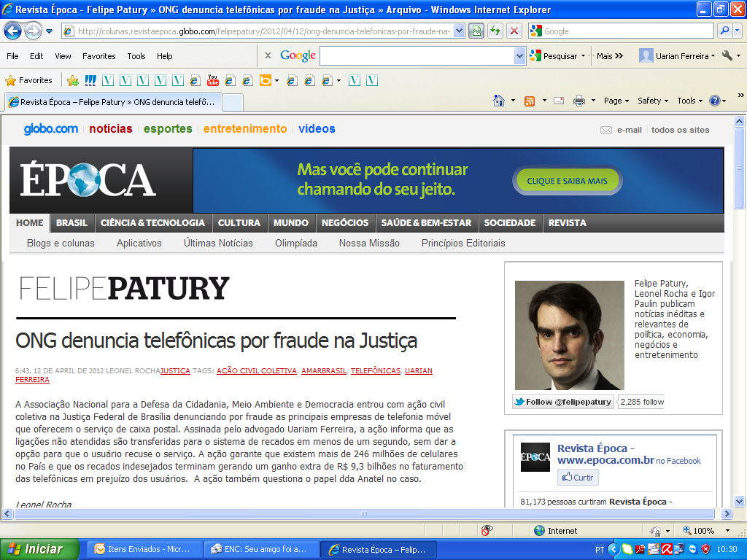Open a new blank tab
747x560 pixels.
pos(233,102)
